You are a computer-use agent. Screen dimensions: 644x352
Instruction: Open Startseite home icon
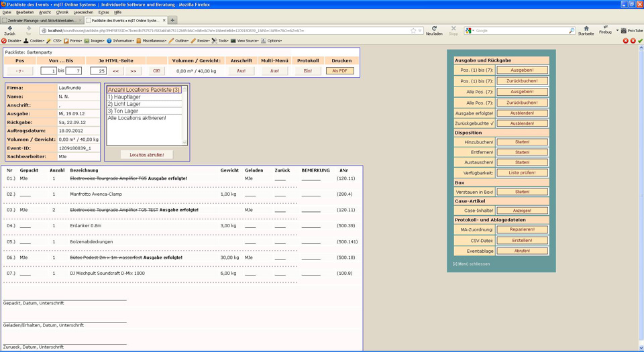[586, 31]
